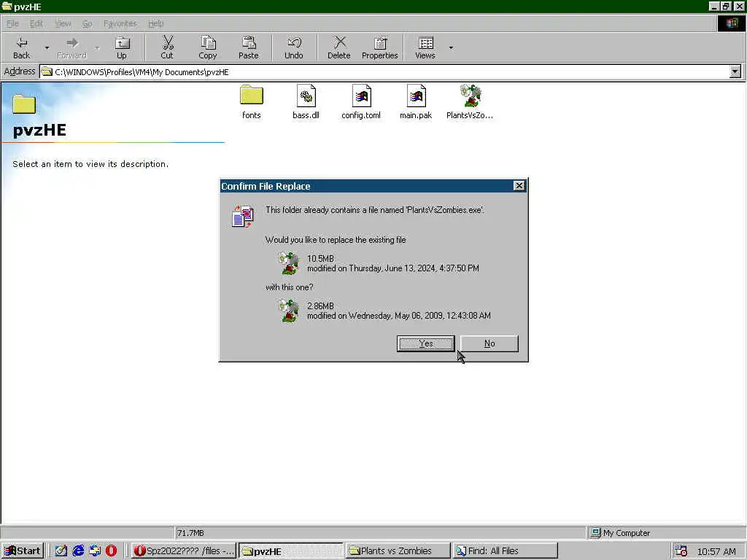Open the Help menu
747x560 pixels.
click(156, 23)
